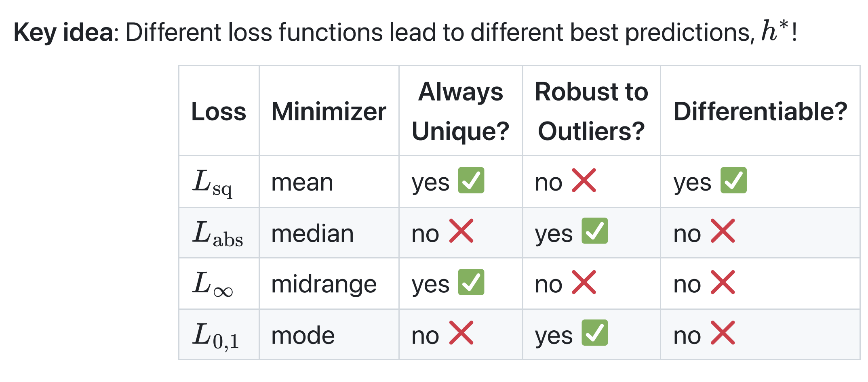Click the "Differentiable?" column header
The height and width of the screenshot is (382, 868).
(760, 111)
